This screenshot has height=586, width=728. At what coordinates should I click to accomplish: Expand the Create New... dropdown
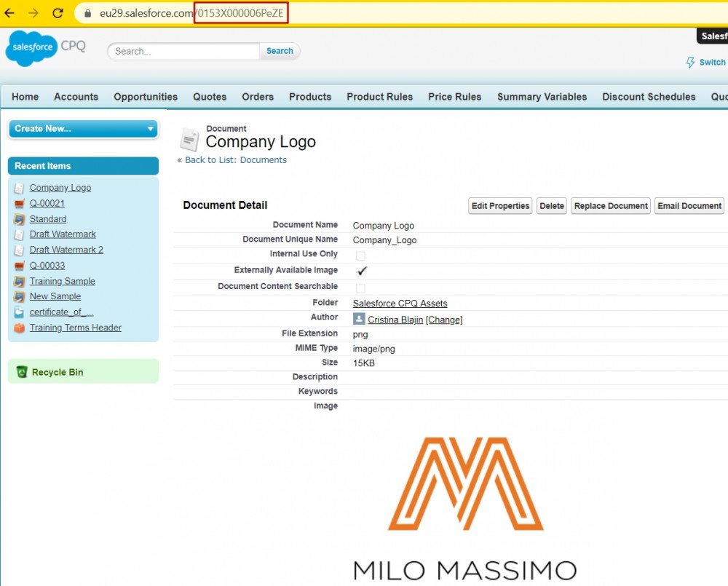(84, 129)
